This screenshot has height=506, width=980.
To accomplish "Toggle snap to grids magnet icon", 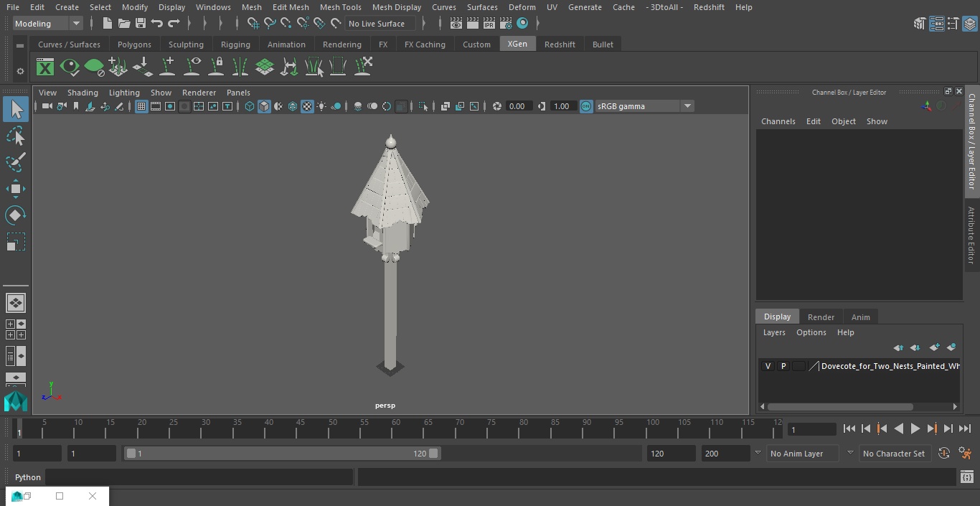I will pyautogui.click(x=253, y=24).
